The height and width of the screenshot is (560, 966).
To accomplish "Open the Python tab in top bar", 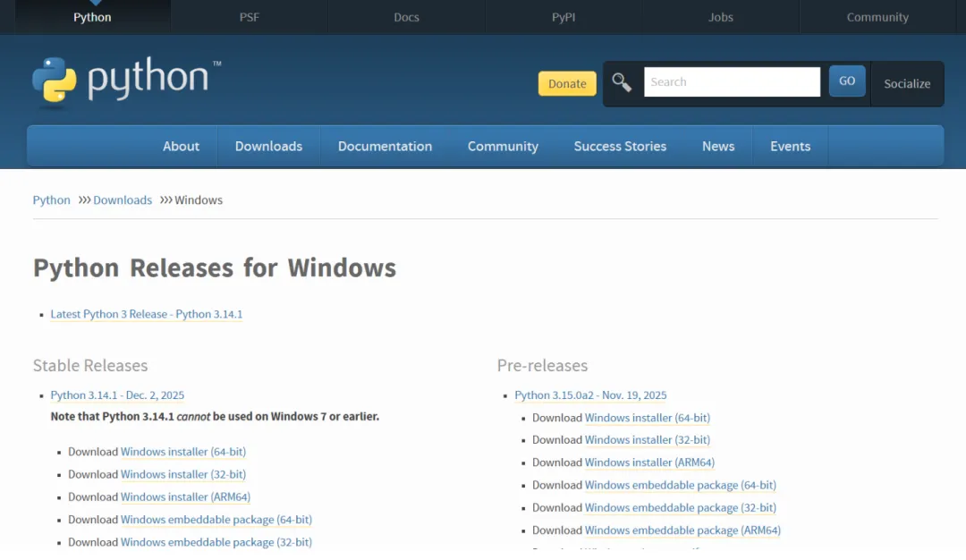I will [92, 17].
